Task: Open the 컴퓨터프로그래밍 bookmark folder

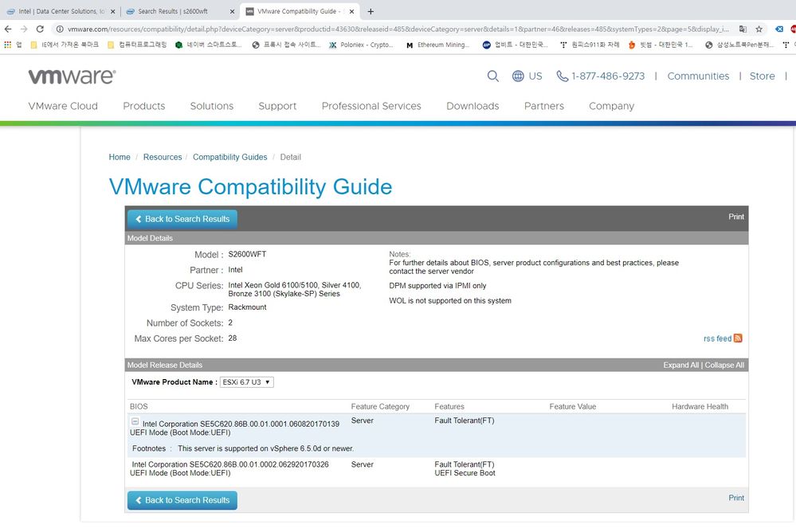Action: (x=137, y=45)
